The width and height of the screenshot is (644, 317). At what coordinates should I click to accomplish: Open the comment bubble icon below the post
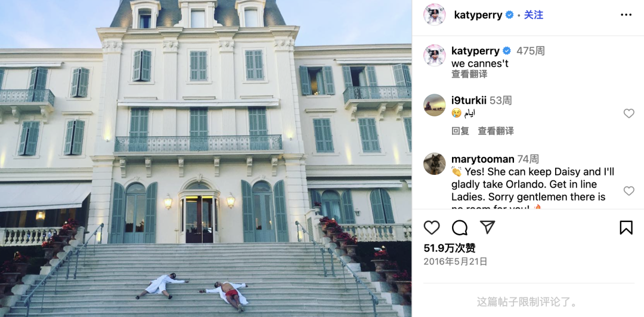pyautogui.click(x=460, y=227)
